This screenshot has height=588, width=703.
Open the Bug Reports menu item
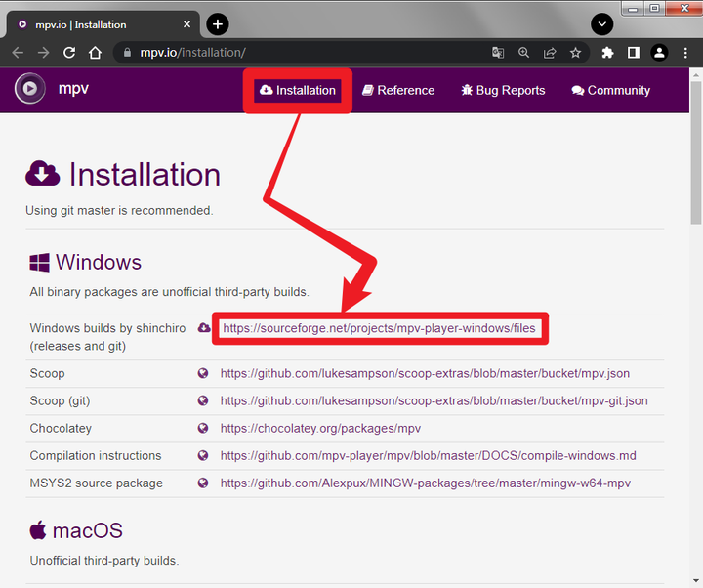coord(503,90)
